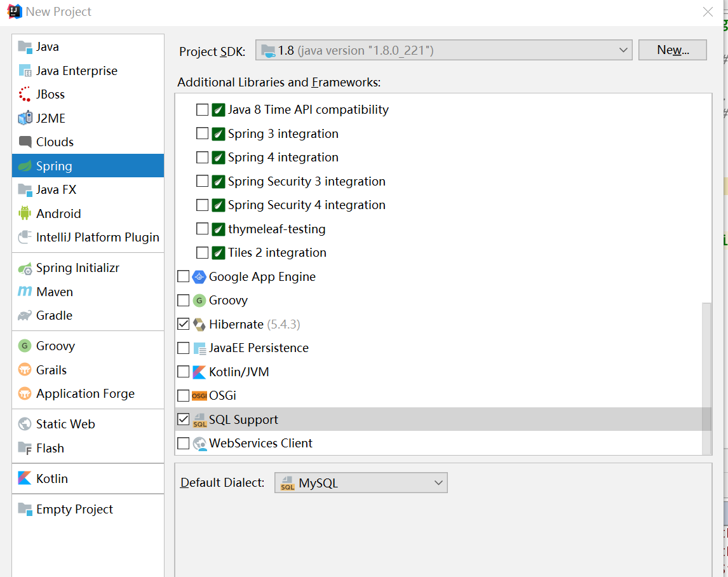Click the New... SDK button
The width and height of the screenshot is (728, 577).
(673, 50)
